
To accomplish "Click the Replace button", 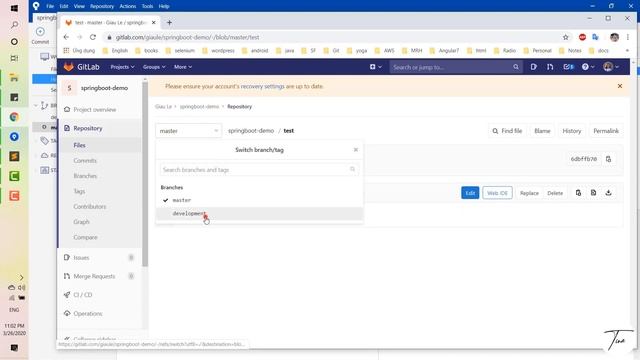I will [529, 193].
